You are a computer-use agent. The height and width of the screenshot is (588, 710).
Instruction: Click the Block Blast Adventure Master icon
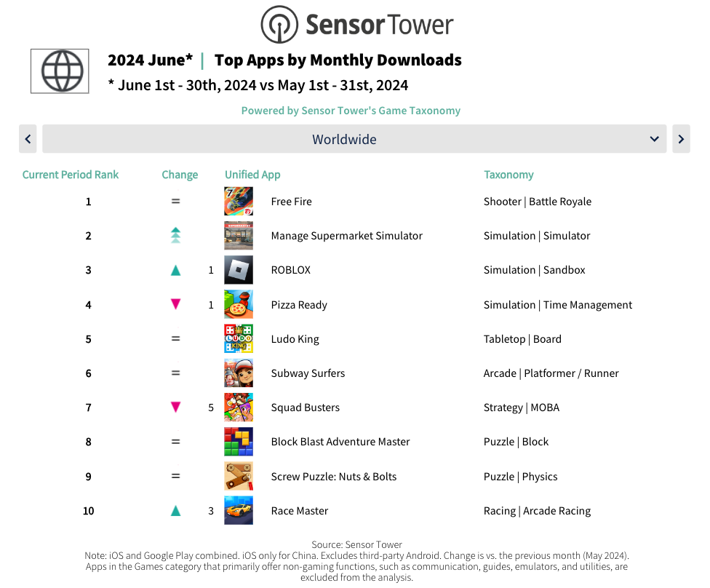239,442
